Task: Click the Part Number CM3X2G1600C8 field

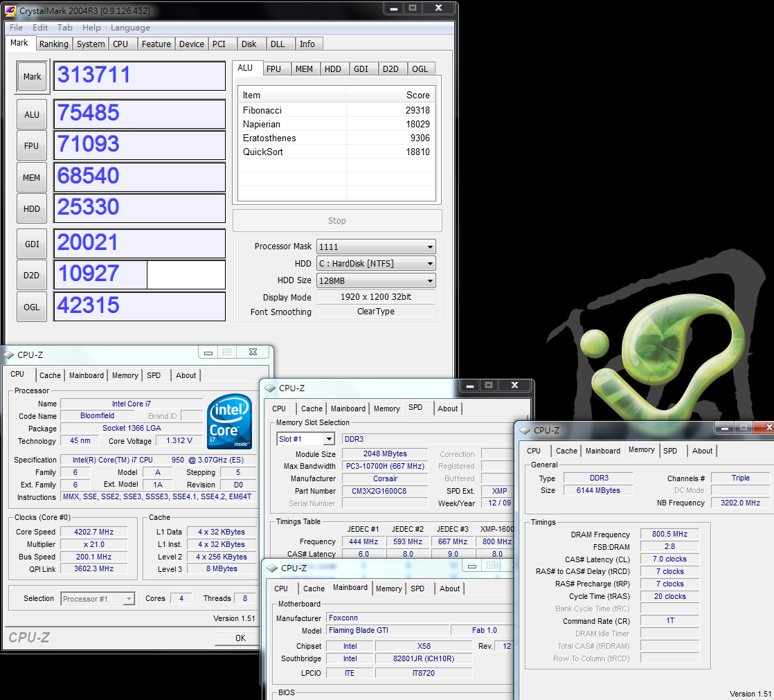Action: click(x=384, y=491)
